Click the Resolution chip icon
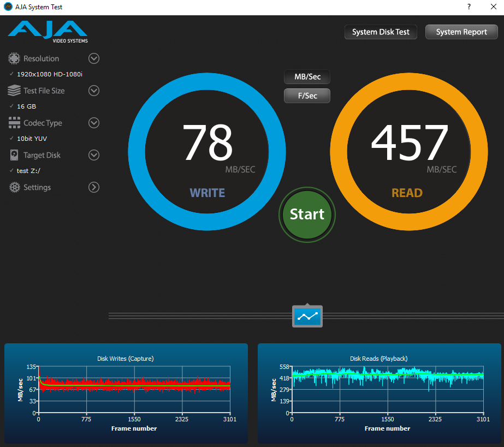 [14, 58]
